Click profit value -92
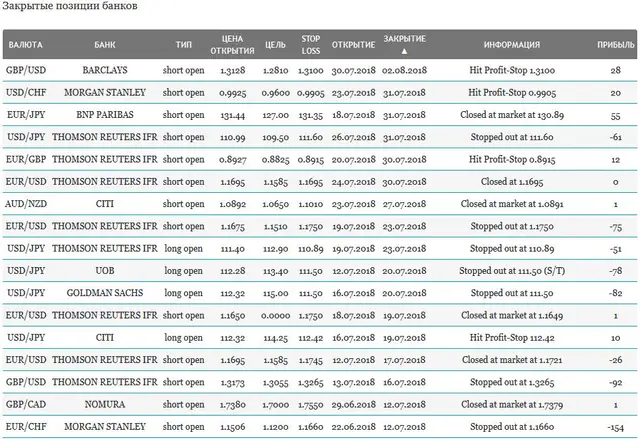This screenshot has height=439, width=640. (x=616, y=382)
